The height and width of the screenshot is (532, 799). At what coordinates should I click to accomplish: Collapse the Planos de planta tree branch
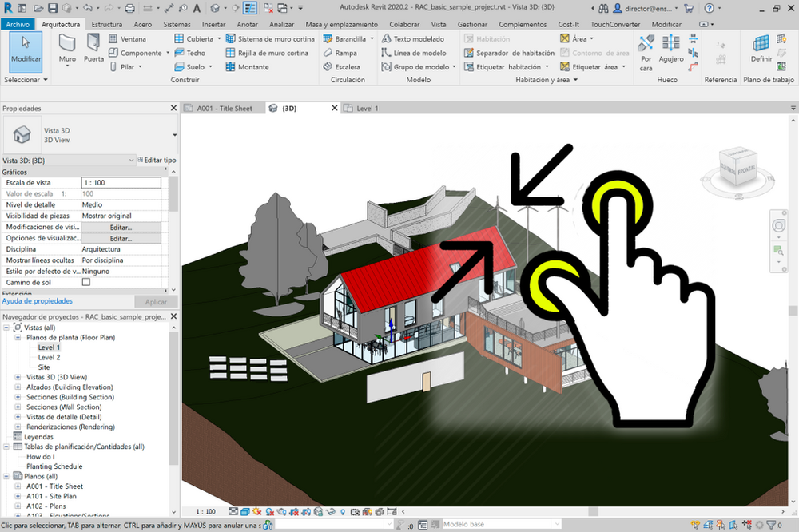click(17, 337)
